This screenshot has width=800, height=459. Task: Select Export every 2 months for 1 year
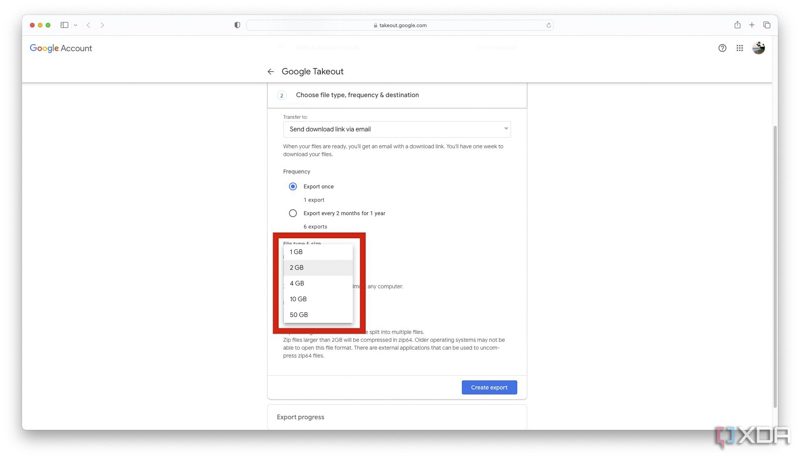(293, 213)
